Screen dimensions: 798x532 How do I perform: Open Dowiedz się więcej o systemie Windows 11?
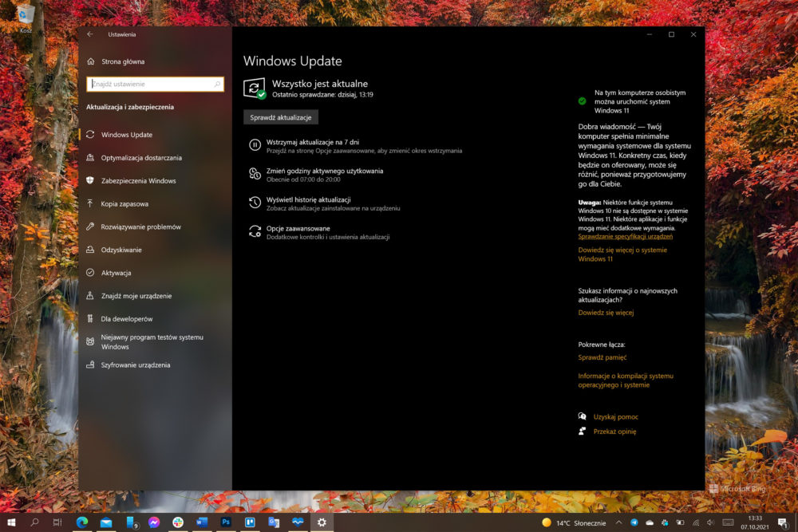622,254
